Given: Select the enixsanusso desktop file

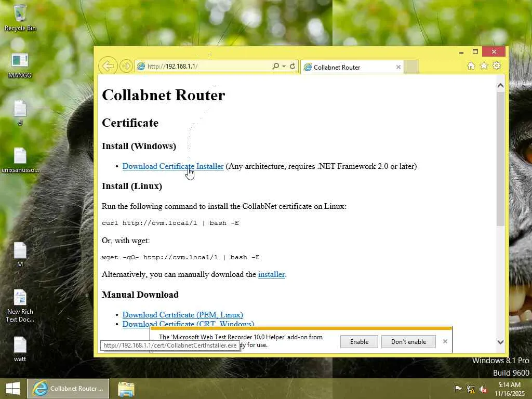Looking at the screenshot, I should click(20, 161).
